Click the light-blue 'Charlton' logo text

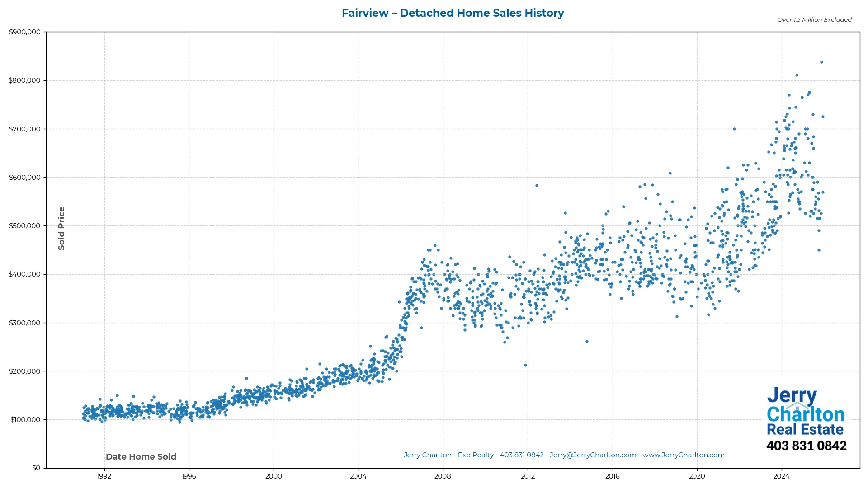point(805,413)
